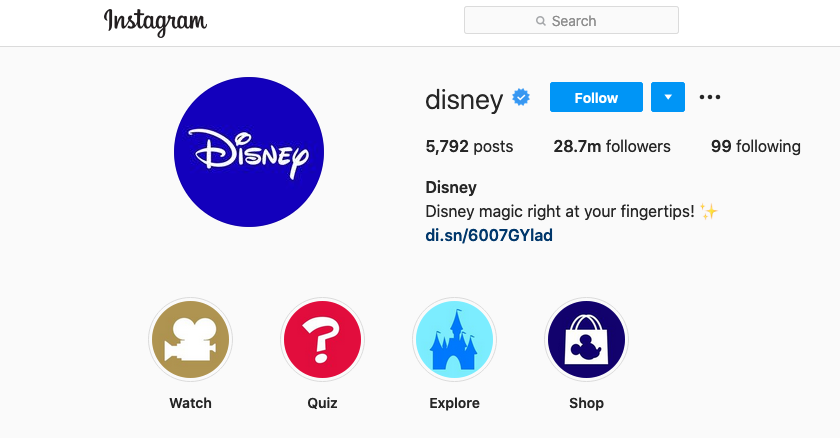Open the Watch story highlight camera icon
Image resolution: width=840 pixels, height=438 pixels.
pyautogui.click(x=190, y=341)
